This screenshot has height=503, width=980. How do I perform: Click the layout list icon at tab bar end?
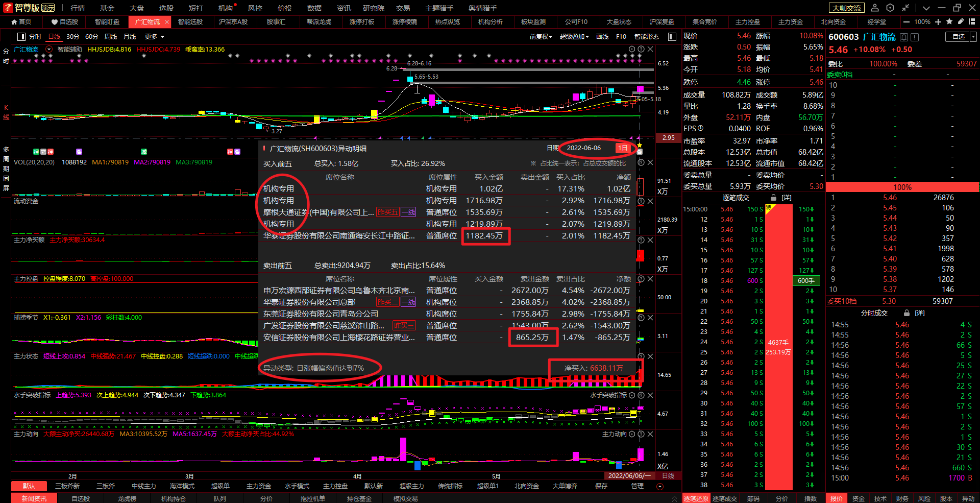point(972,21)
